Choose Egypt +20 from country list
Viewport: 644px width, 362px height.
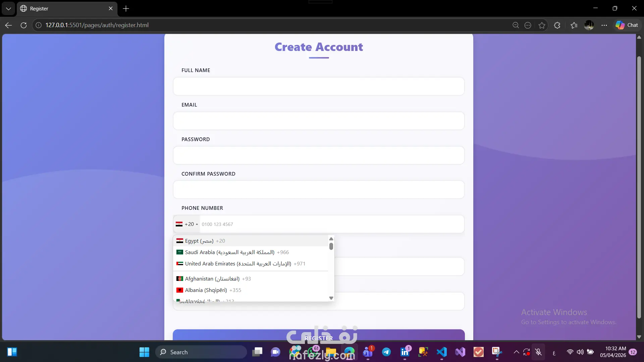tap(251, 241)
